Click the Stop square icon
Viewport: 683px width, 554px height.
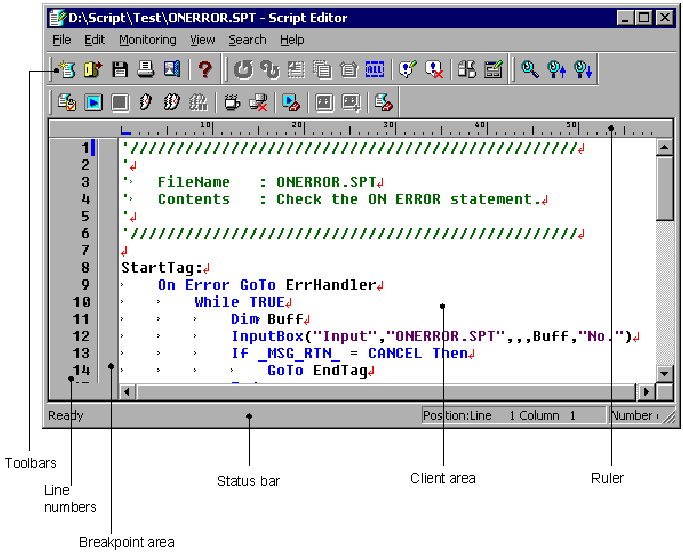(119, 101)
